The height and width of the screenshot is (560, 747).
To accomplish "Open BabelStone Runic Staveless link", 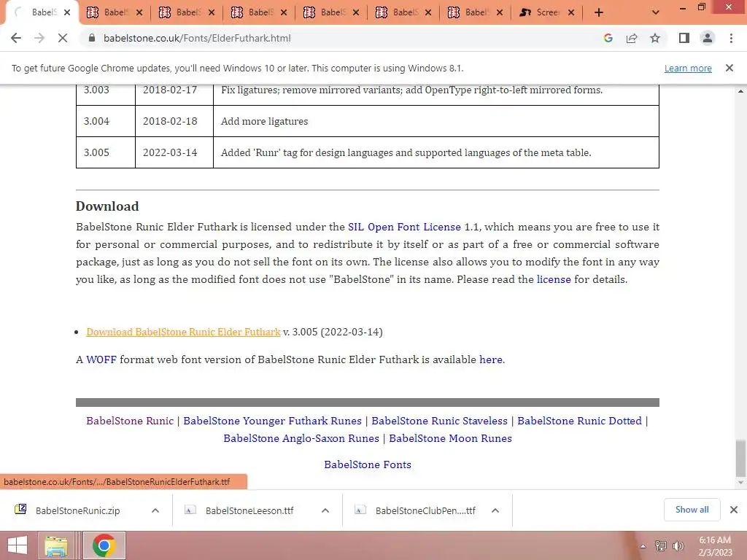I will (x=439, y=421).
